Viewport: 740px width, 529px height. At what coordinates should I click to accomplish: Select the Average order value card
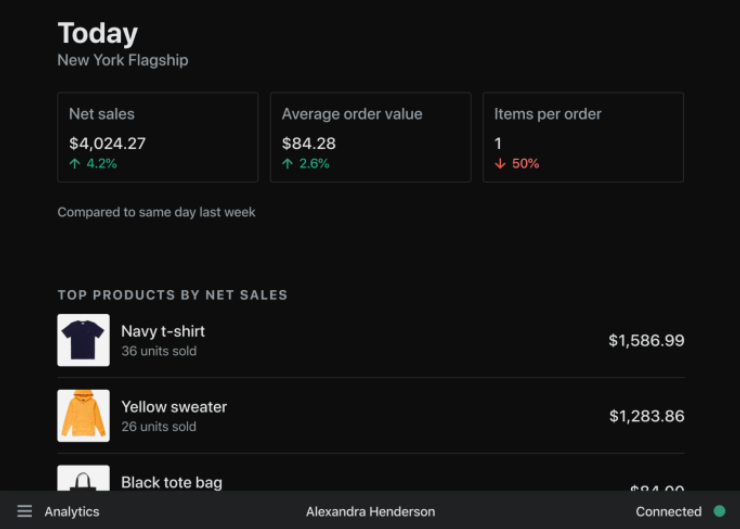coord(370,137)
